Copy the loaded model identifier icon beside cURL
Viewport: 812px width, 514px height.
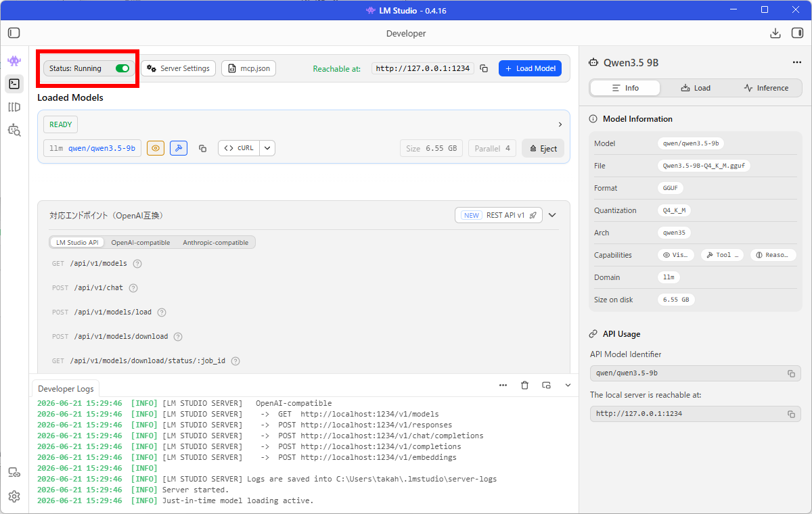[202, 148]
